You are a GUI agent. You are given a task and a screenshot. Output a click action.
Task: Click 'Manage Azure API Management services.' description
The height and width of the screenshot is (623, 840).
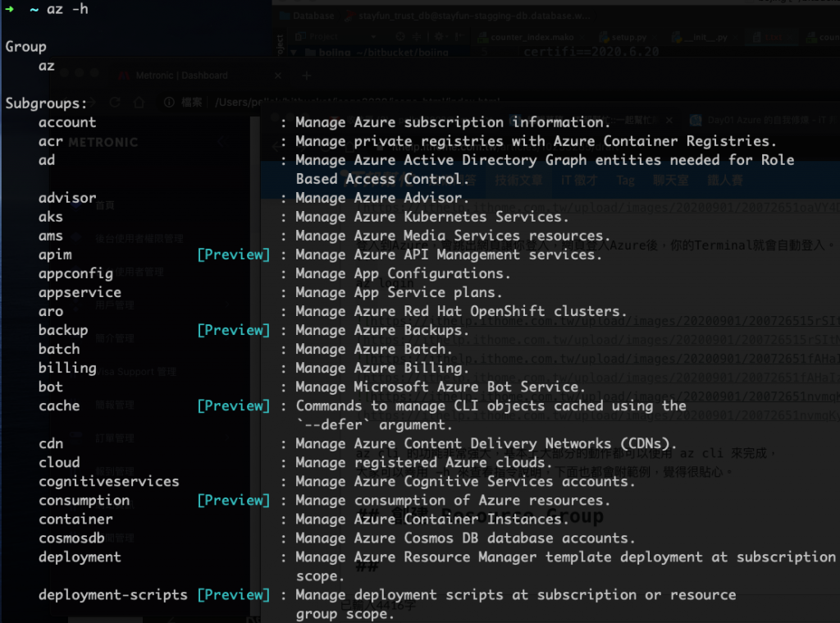pyautogui.click(x=449, y=254)
